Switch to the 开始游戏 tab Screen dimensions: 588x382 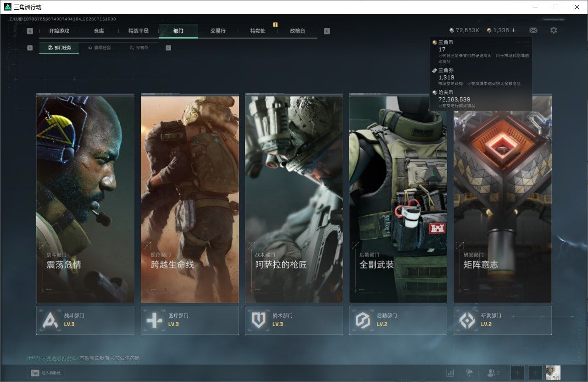[59, 31]
